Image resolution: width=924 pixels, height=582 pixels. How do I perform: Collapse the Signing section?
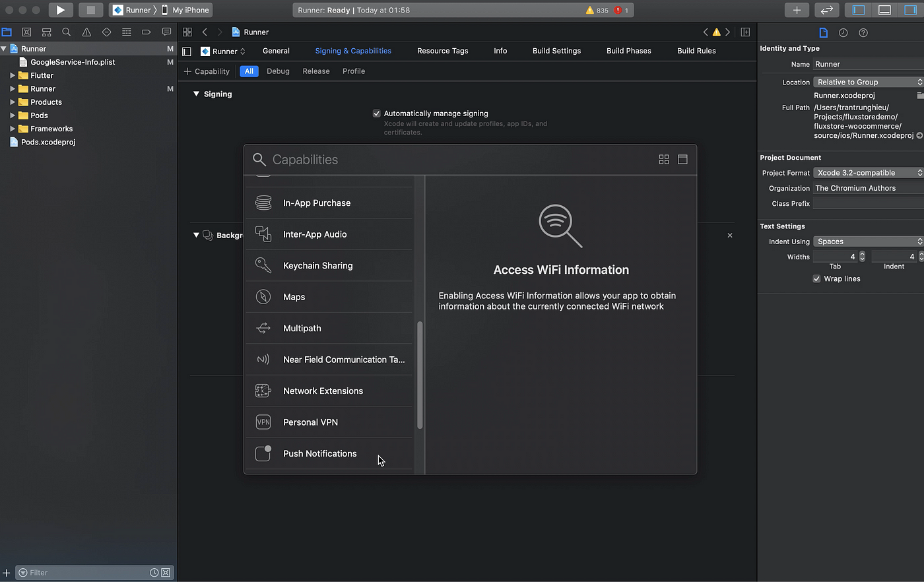(196, 94)
